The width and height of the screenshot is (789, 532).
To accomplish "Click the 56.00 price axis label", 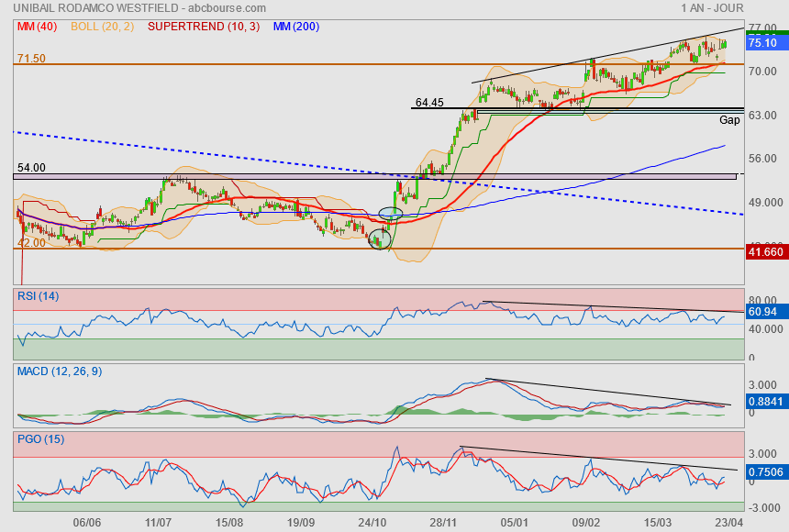I will coord(762,159).
